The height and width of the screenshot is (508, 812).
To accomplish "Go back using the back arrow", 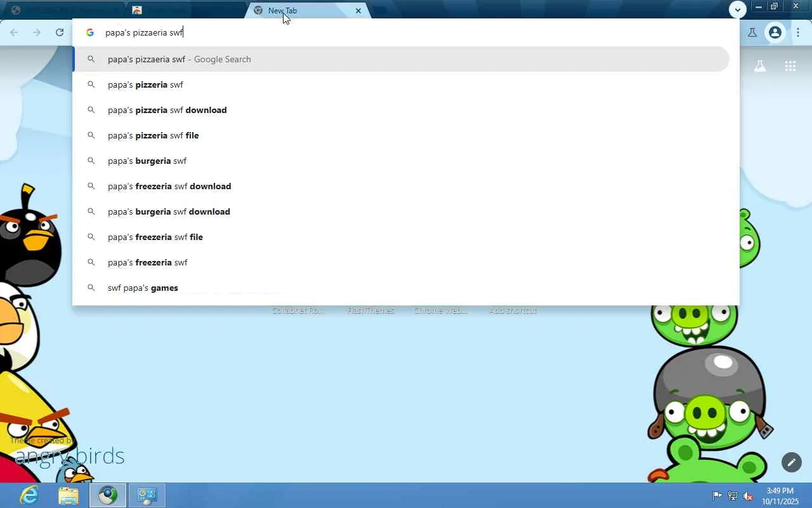I will pyautogui.click(x=14, y=32).
